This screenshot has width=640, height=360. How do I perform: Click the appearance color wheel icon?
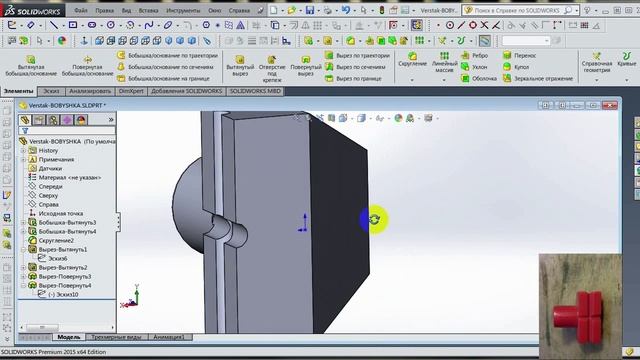coord(62,40)
